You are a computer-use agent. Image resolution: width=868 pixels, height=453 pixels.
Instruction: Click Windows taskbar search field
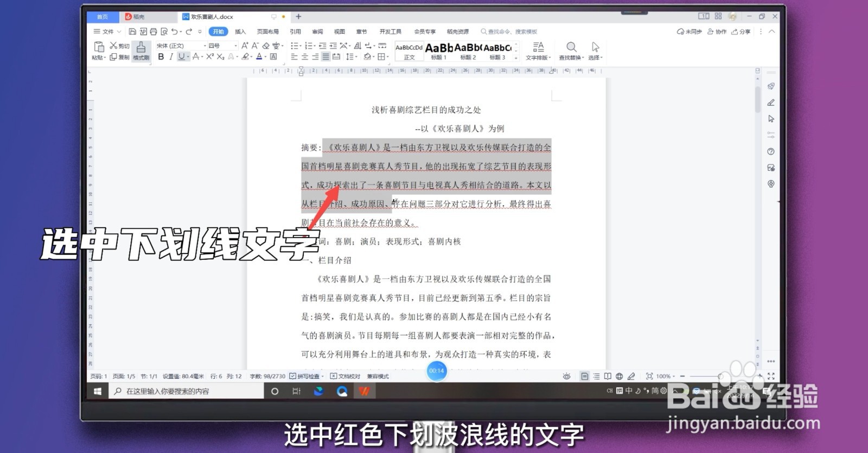point(186,391)
